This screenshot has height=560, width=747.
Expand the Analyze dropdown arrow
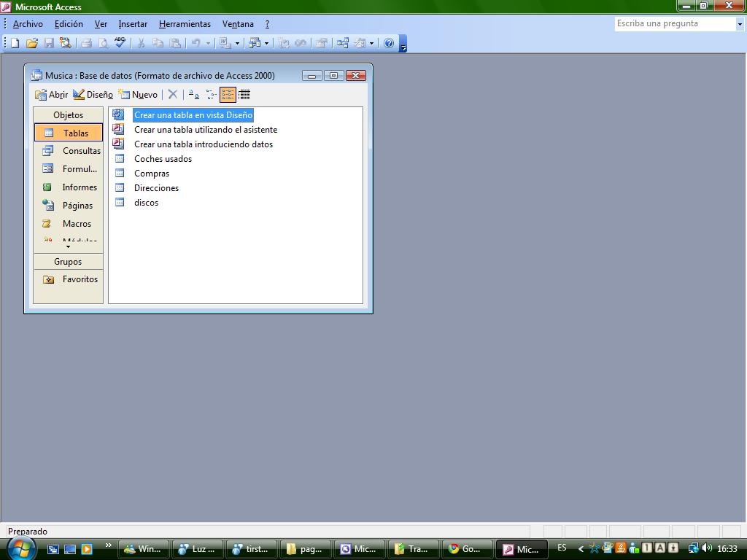(266, 43)
